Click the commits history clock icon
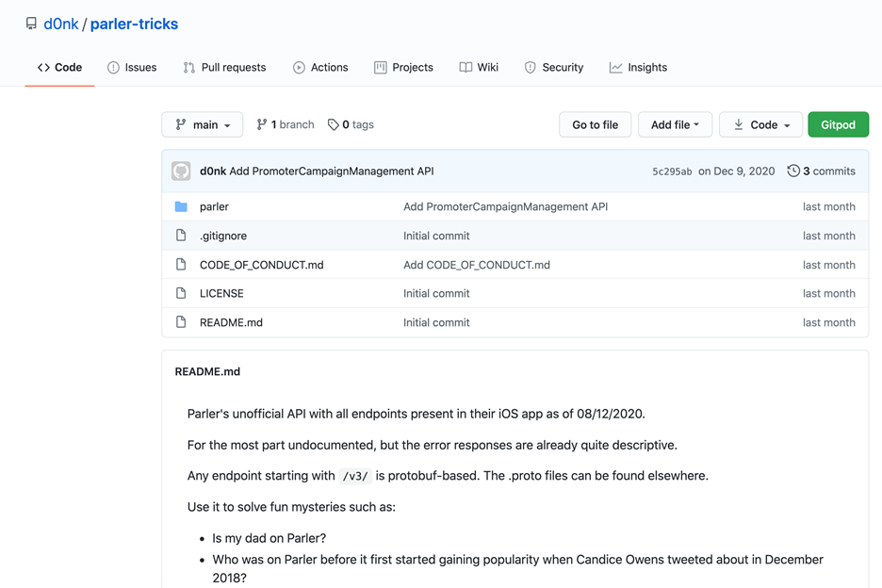Image resolution: width=882 pixels, height=588 pixels. pyautogui.click(x=793, y=171)
